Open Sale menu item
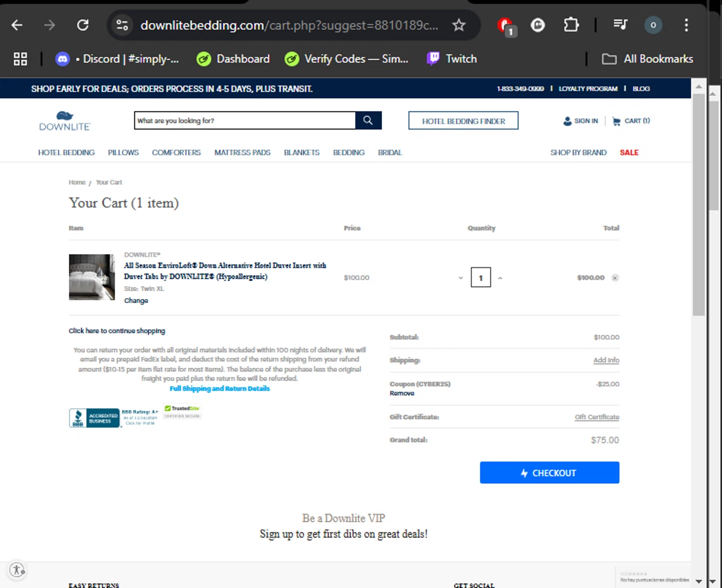Screen dimensions: 722x588 [x=629, y=153]
